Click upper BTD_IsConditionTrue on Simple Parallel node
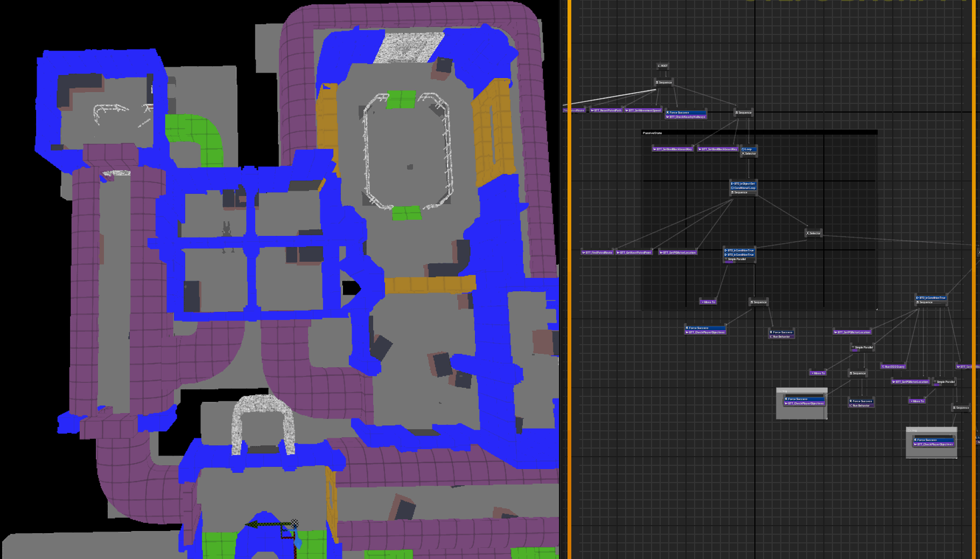 click(739, 250)
